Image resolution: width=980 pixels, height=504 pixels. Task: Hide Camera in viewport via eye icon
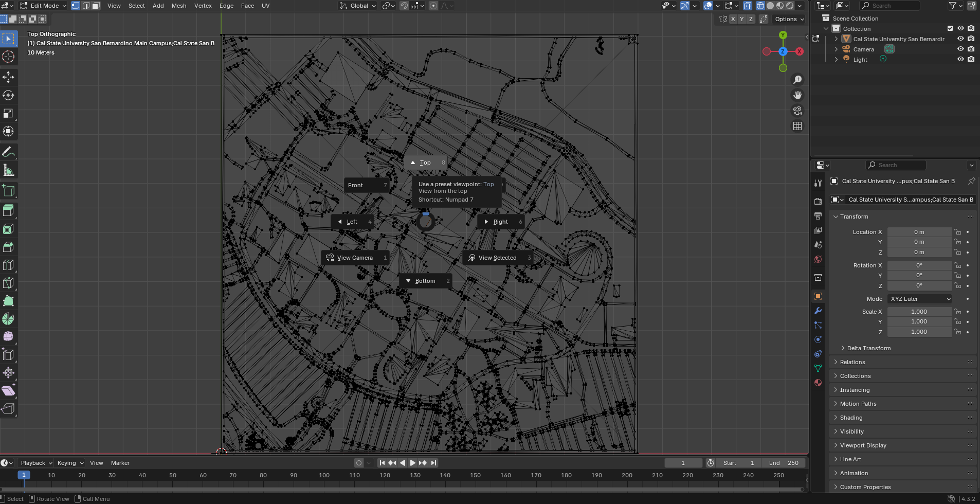pyautogui.click(x=960, y=49)
